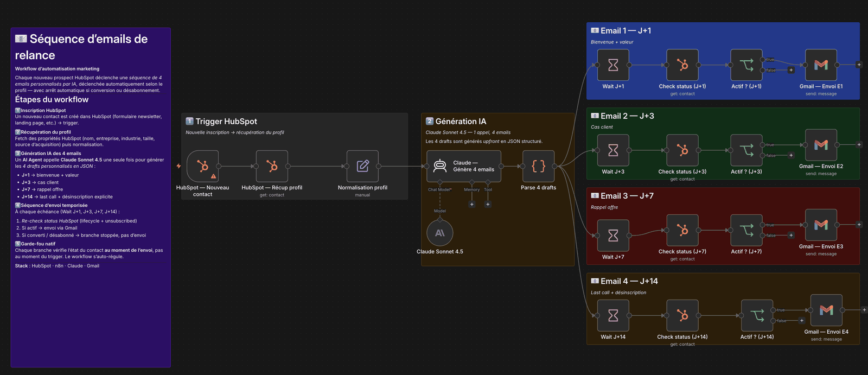
Task: Select the Claude Sonnet 4.5 model node
Action: click(x=439, y=233)
